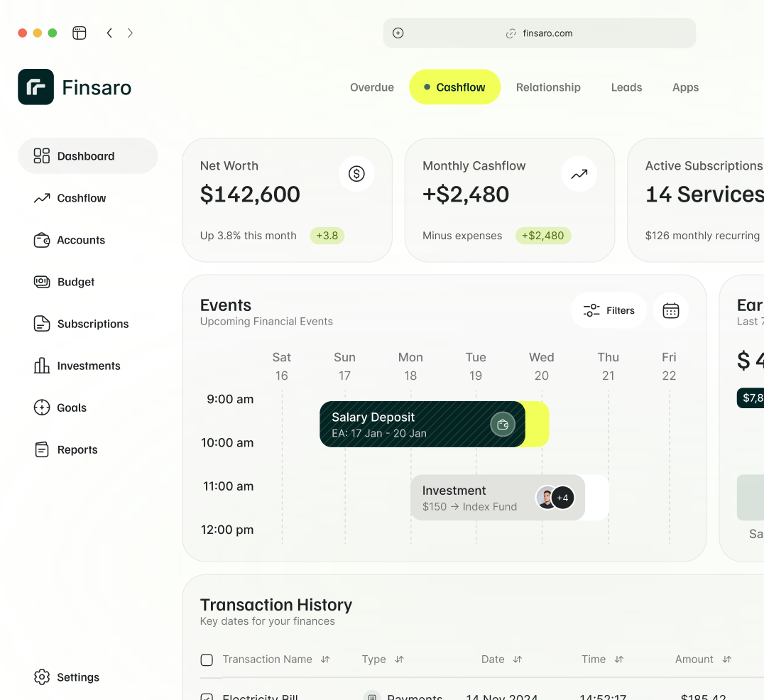This screenshot has height=700, width=764.
Task: Open the Salary Deposit event block
Action: coord(422,425)
